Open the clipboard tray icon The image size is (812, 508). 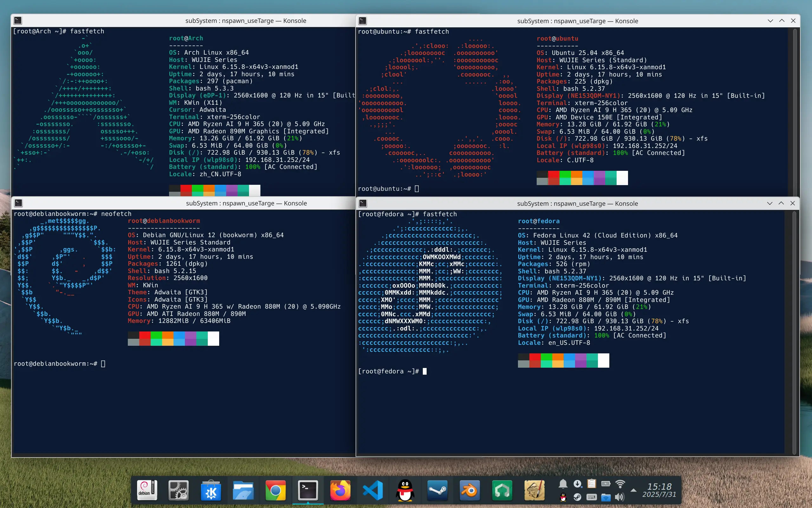pyautogui.click(x=592, y=484)
